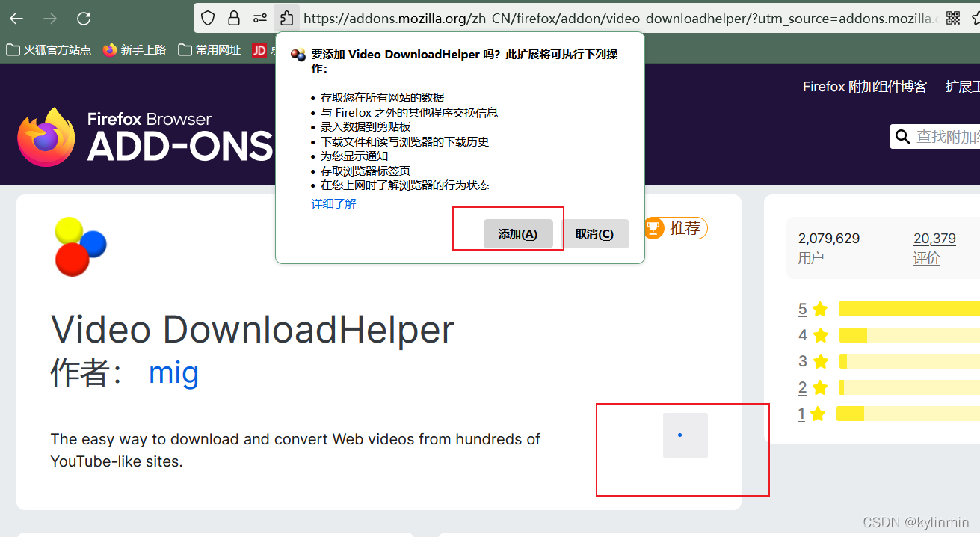Click the QR code icon in address bar
The height and width of the screenshot is (537, 980).
pos(953,18)
